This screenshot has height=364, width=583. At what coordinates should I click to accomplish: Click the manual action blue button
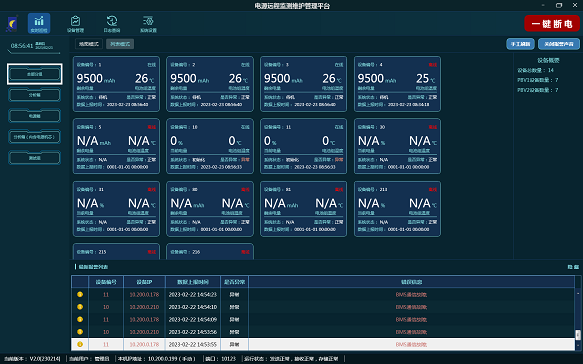520,44
